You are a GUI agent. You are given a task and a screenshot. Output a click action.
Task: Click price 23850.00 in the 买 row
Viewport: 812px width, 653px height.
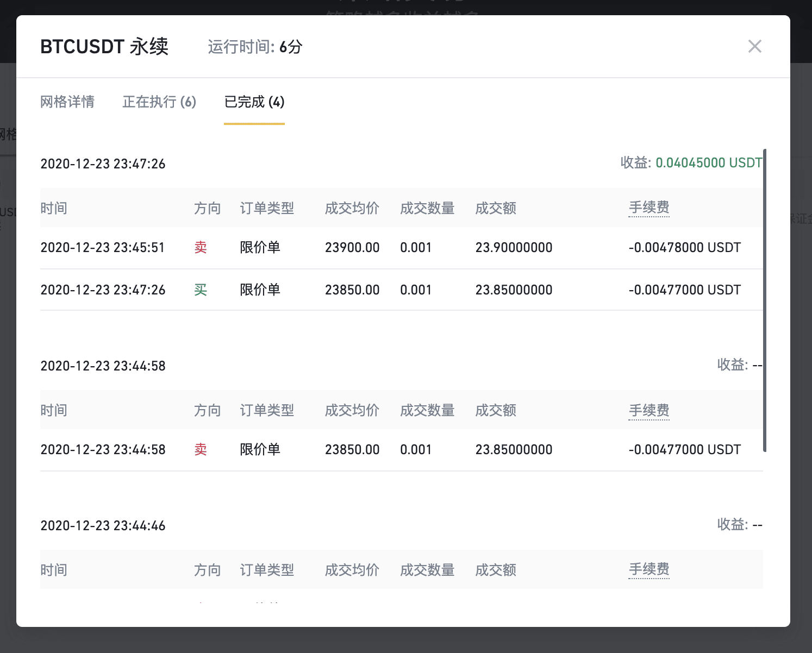tap(352, 290)
